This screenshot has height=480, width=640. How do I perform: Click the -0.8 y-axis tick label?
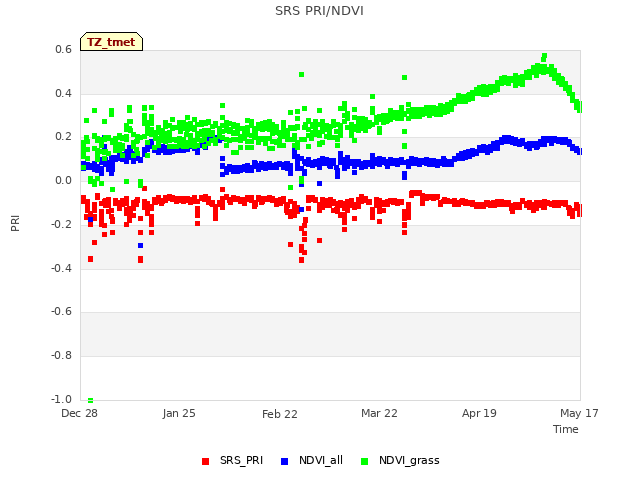pos(61,356)
